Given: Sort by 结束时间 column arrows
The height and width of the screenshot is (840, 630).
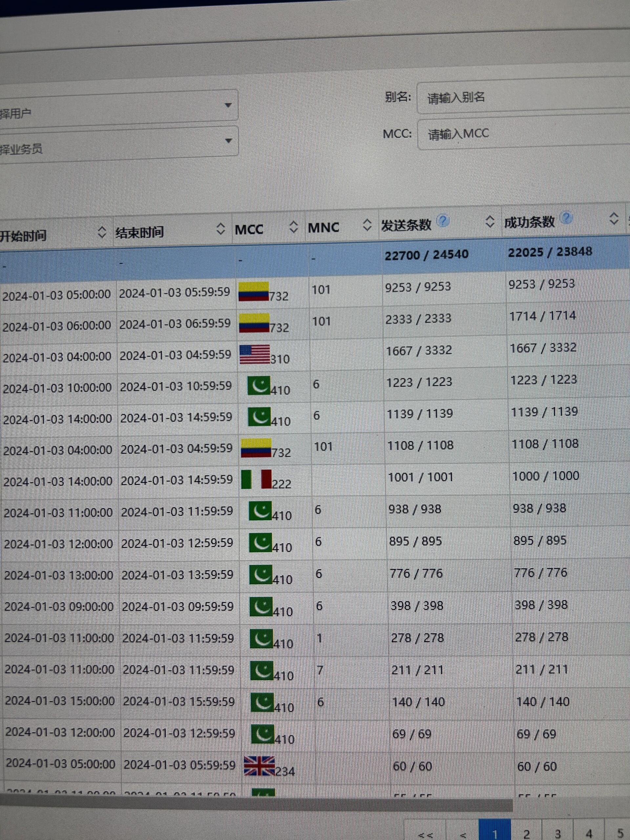Looking at the screenshot, I should tap(220, 229).
